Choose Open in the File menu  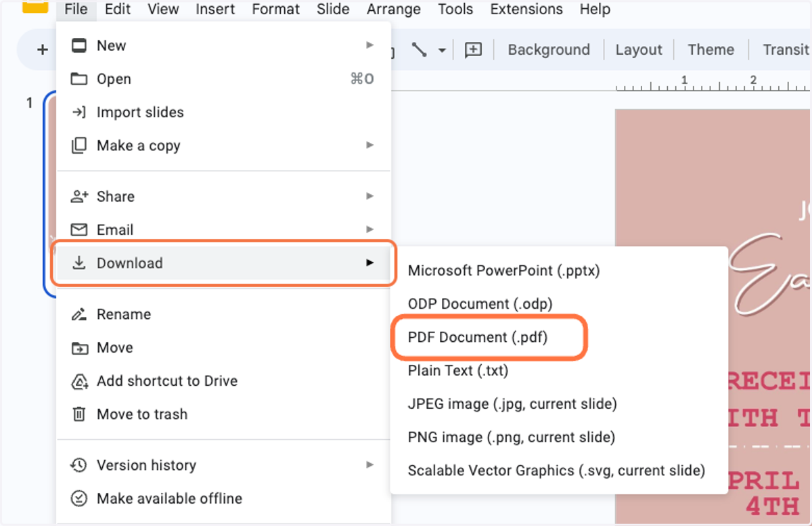coord(223,79)
